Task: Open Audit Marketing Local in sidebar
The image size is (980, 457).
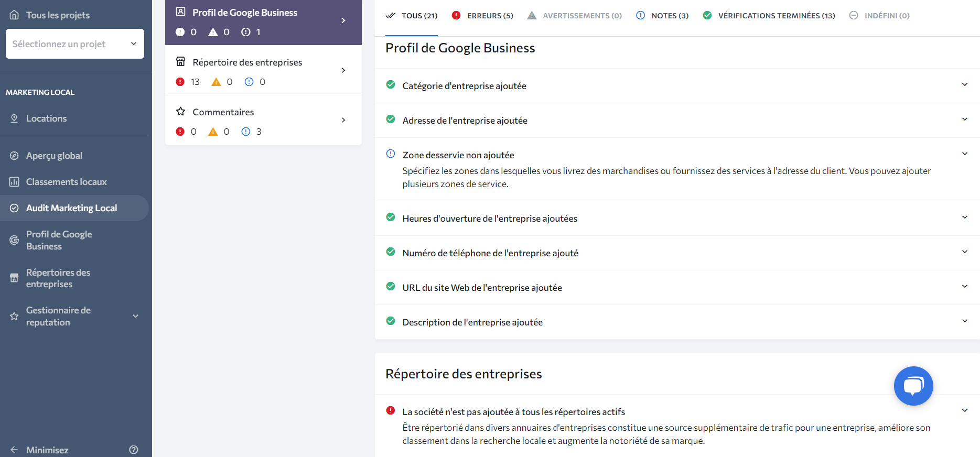Action: point(72,208)
